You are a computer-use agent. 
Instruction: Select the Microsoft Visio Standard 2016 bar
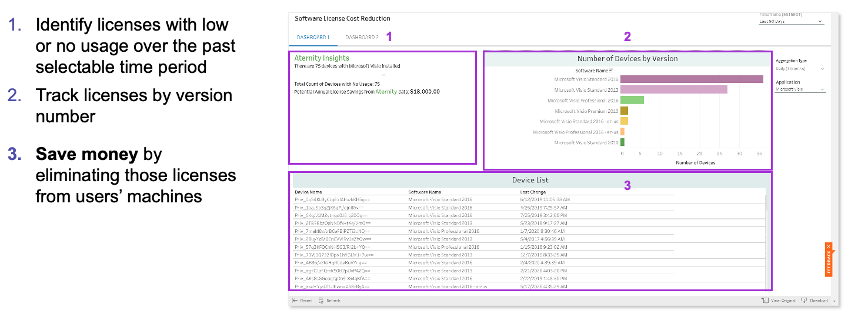click(692, 79)
